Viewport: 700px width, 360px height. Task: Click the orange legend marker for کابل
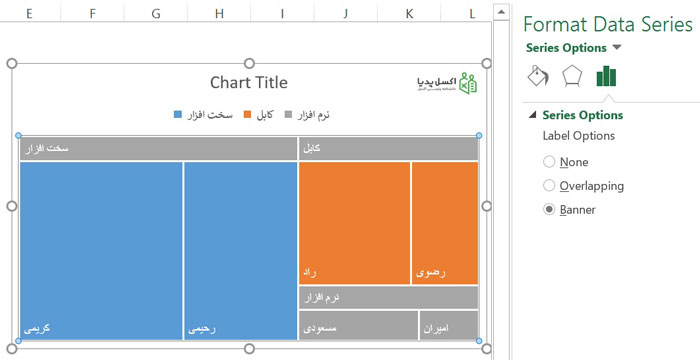[x=248, y=115]
